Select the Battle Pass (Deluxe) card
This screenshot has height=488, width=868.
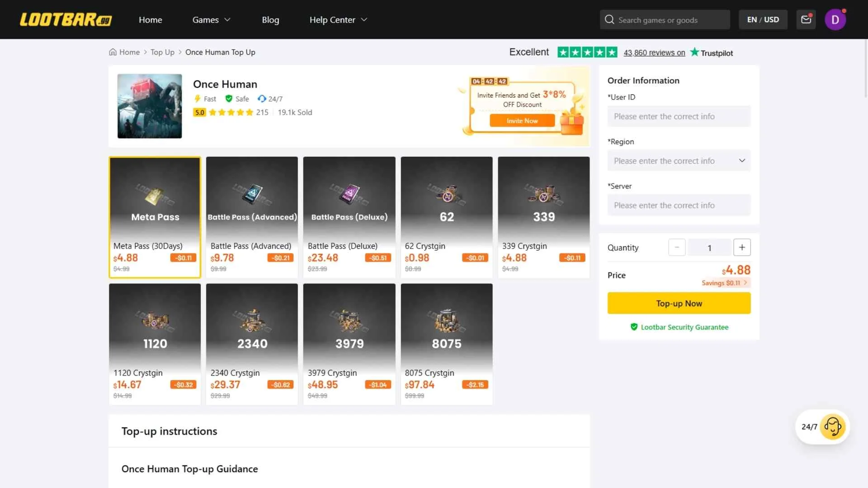click(x=349, y=217)
